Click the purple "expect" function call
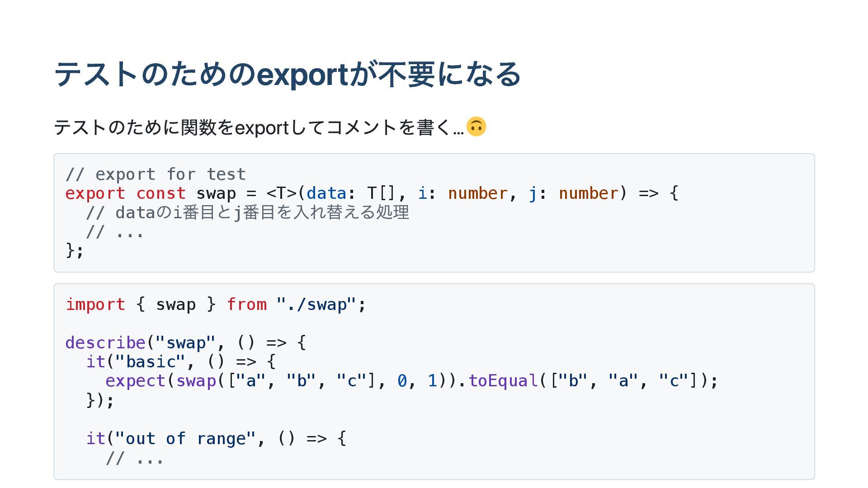The width and height of the screenshot is (868, 488). coord(135,381)
